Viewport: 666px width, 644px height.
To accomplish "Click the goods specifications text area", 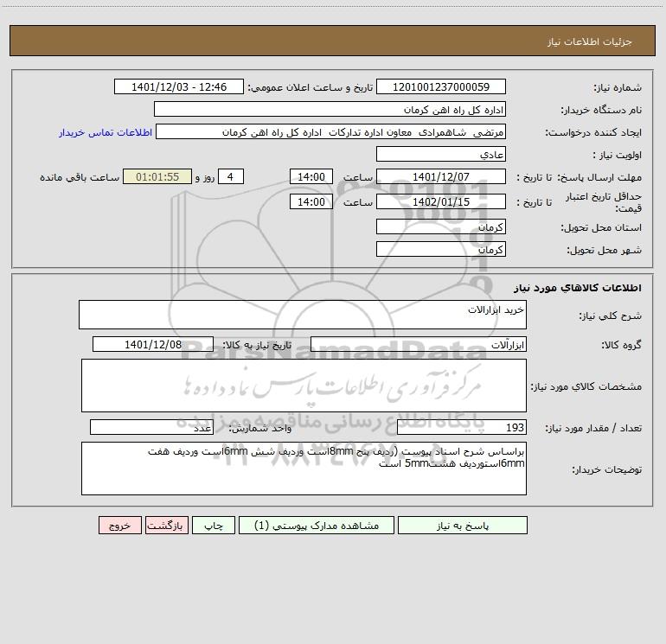I will pos(304,386).
